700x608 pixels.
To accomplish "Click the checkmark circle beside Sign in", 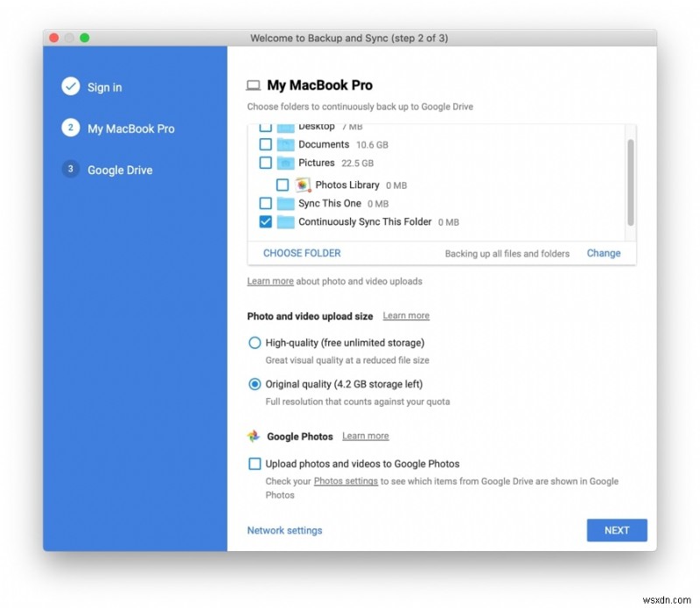I will 70,87.
